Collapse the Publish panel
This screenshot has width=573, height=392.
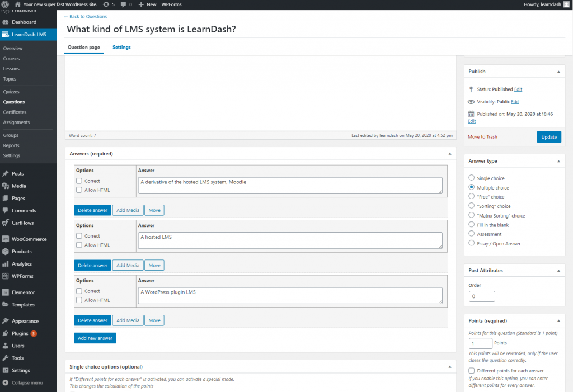pyautogui.click(x=558, y=72)
